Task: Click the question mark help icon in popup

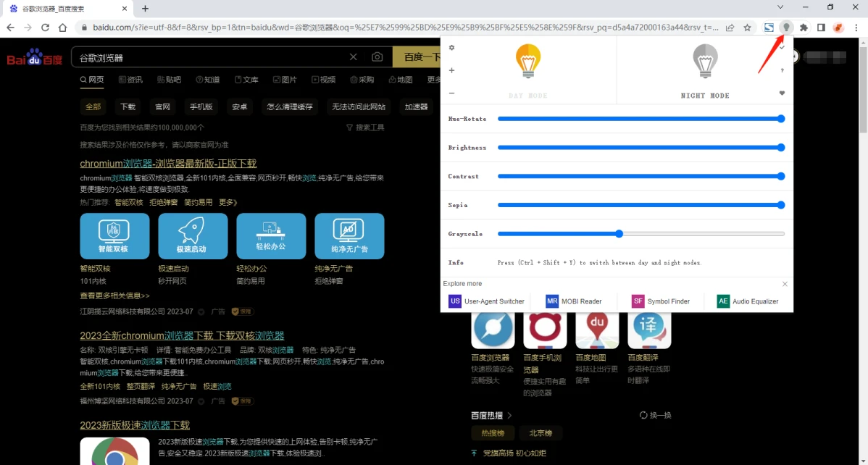Action: [783, 70]
